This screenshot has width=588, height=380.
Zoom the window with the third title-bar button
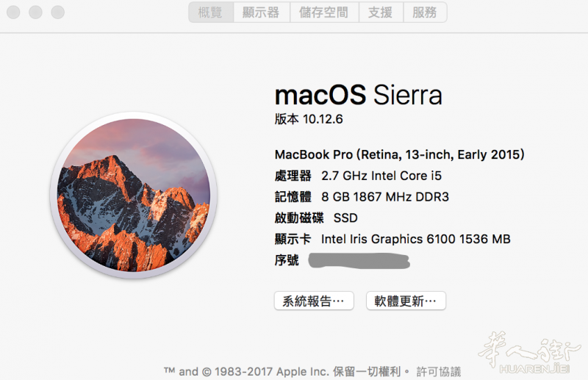click(x=58, y=12)
